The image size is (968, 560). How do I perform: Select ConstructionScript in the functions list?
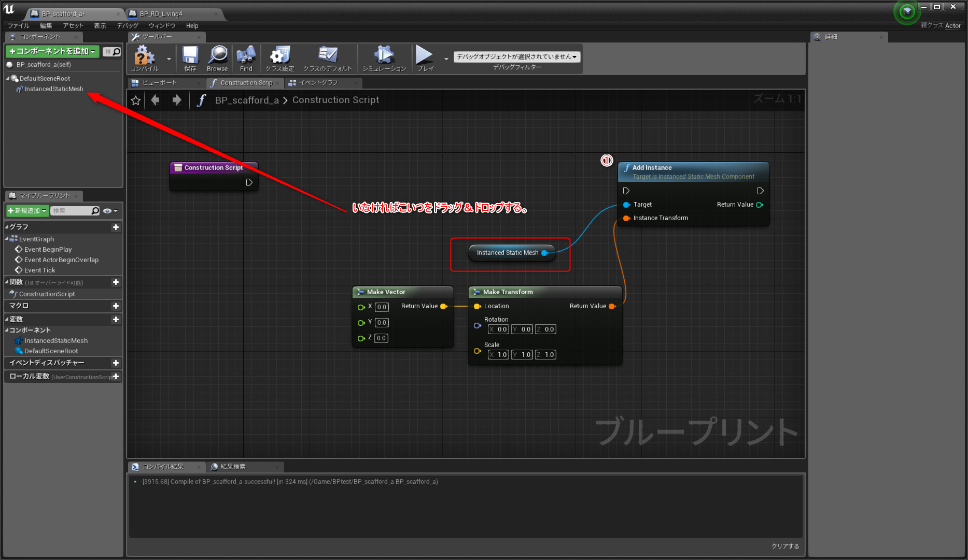coord(47,294)
